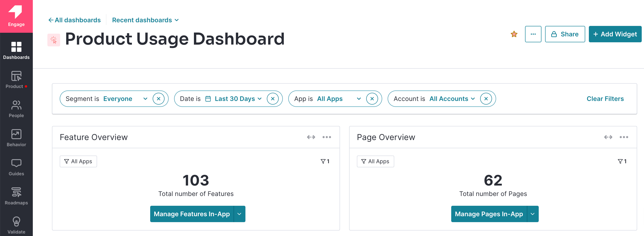644x236 pixels.
Task: Expand the Manage Features In-App dropdown arrow
Action: 240,214
